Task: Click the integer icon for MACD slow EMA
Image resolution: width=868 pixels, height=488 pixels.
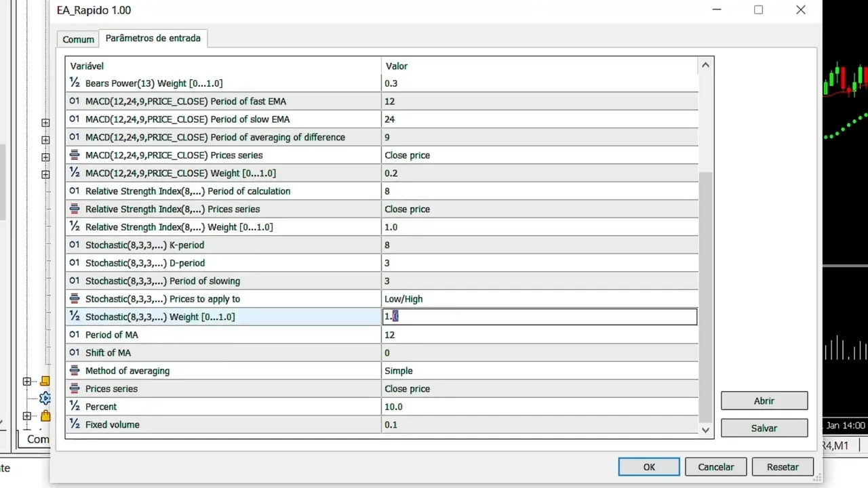Action: [75, 119]
